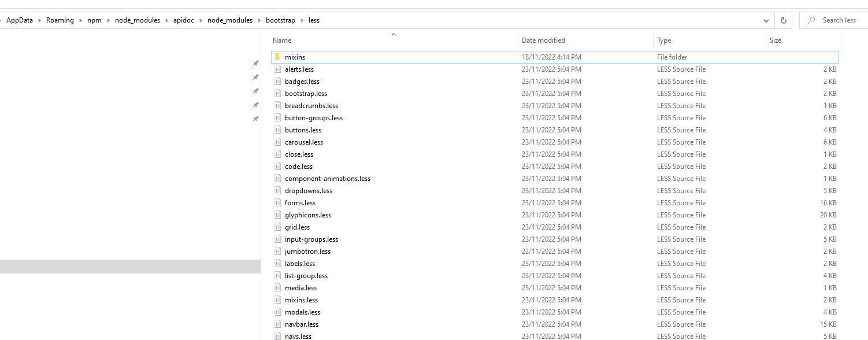The height and width of the screenshot is (340, 868).
Task: Select the alerts.less file icon
Action: pyautogui.click(x=277, y=69)
